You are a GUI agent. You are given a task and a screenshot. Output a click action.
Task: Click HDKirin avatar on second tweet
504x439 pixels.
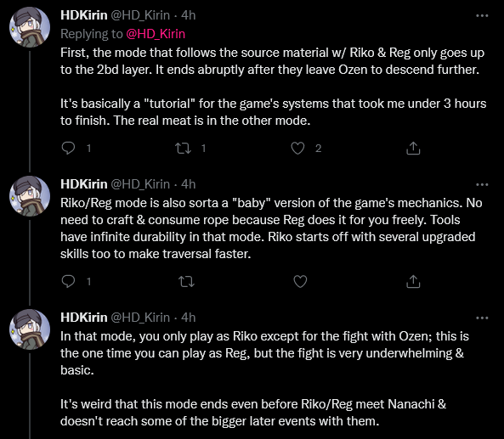[30, 196]
